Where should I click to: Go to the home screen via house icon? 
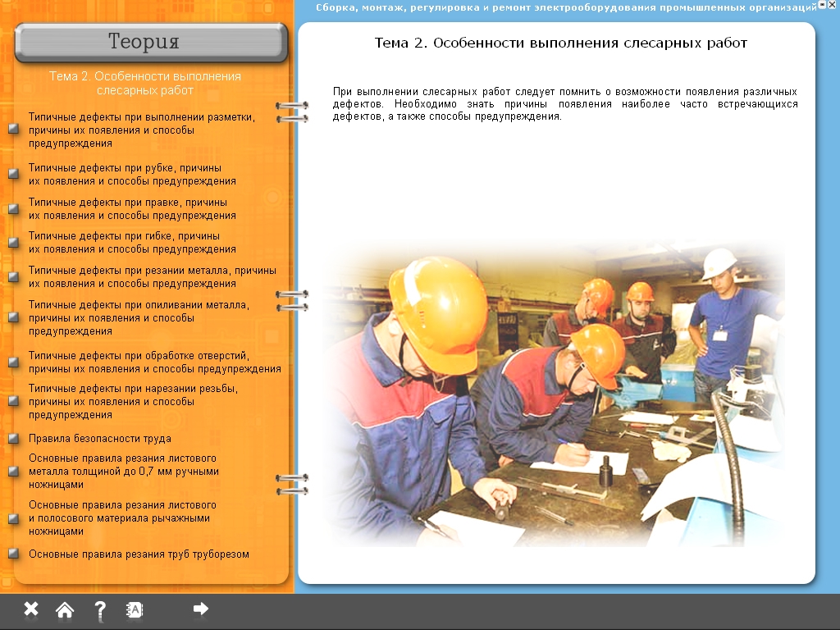65,609
